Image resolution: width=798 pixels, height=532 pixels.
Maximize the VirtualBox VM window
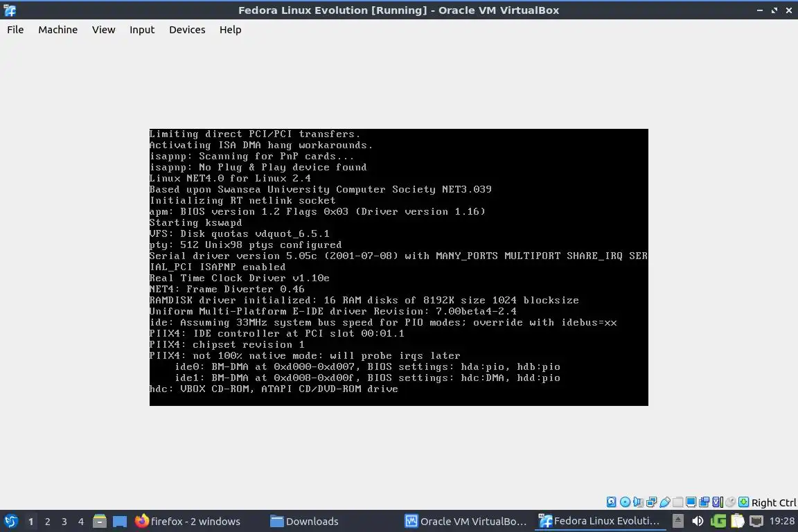[774, 10]
